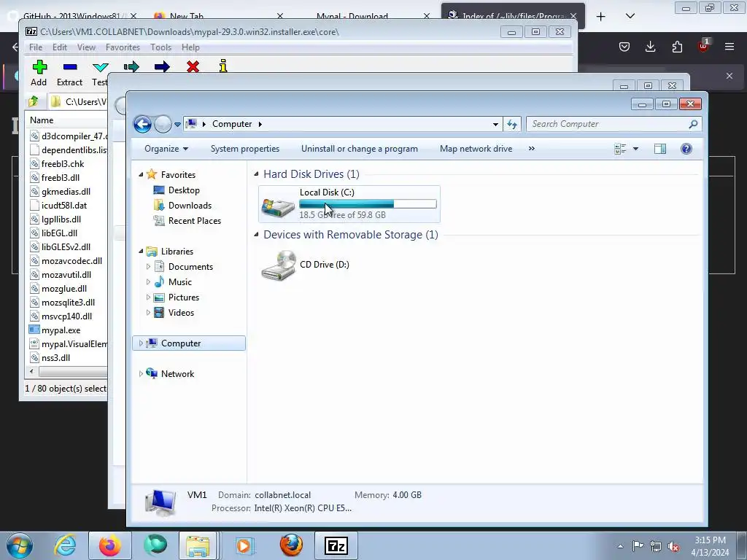Expand the Network tree node
747x560 pixels.
pos(141,374)
